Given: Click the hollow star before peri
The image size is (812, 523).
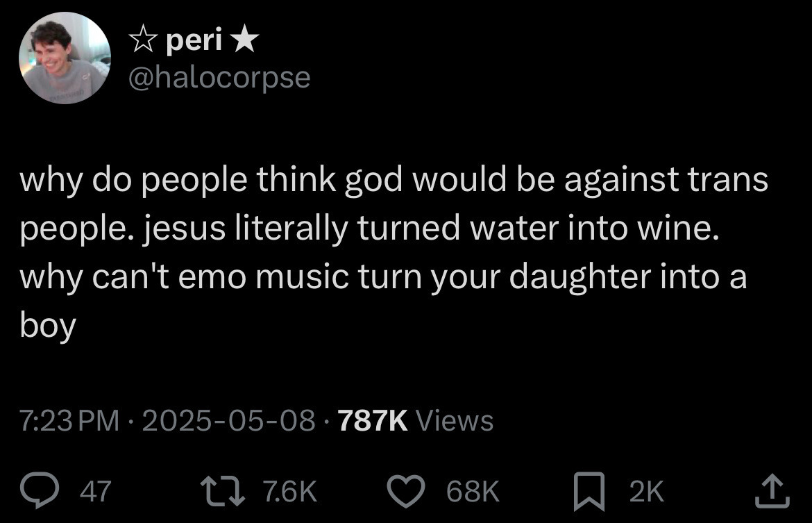Looking at the screenshot, I should coord(143,40).
